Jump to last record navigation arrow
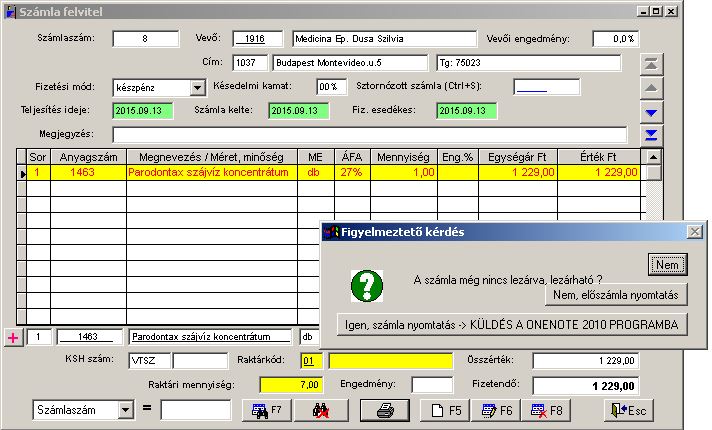This screenshot has height=430, width=712. (x=651, y=135)
